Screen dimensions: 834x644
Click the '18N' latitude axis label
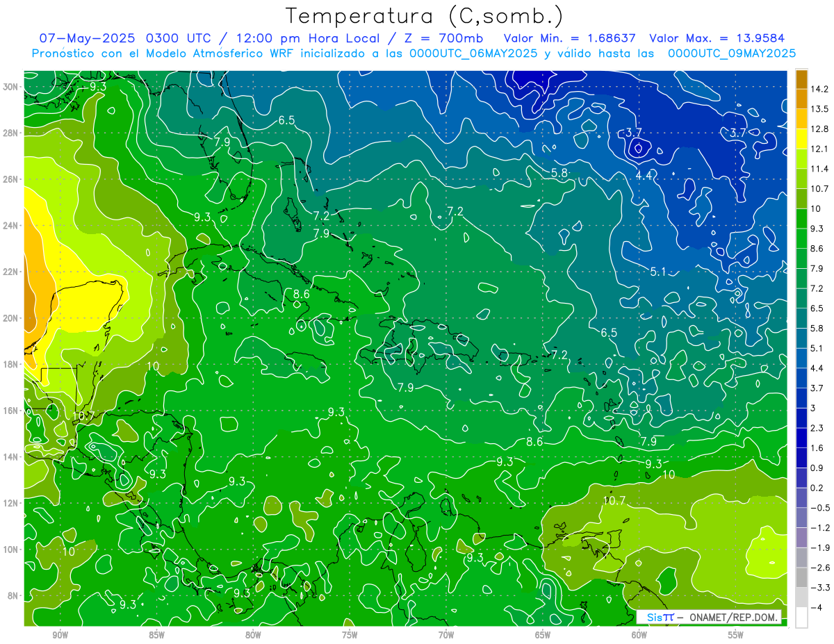click(11, 365)
